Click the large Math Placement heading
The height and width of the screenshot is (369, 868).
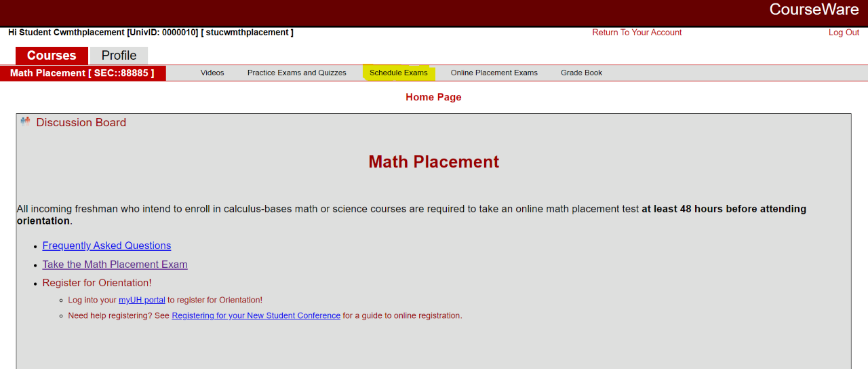tap(433, 162)
